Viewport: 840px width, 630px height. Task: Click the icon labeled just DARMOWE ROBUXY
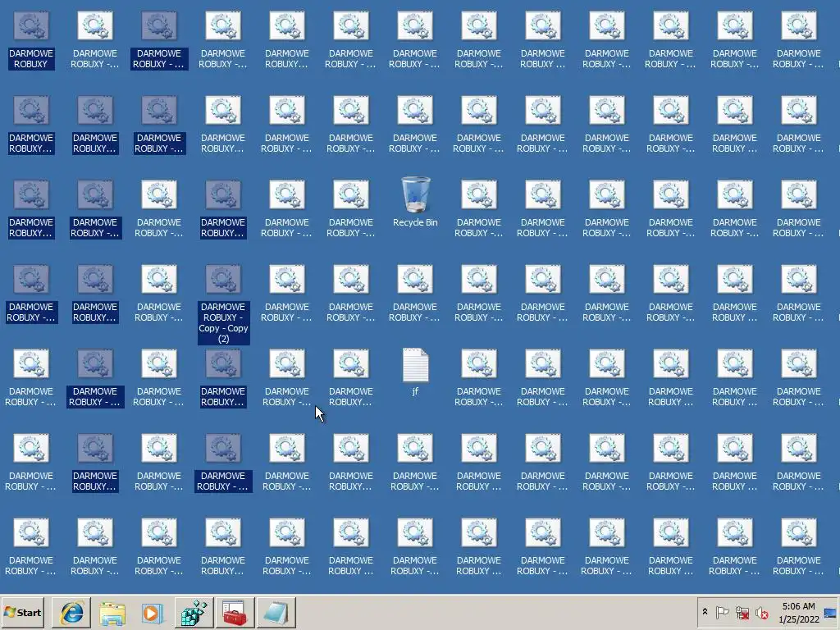(x=31, y=40)
